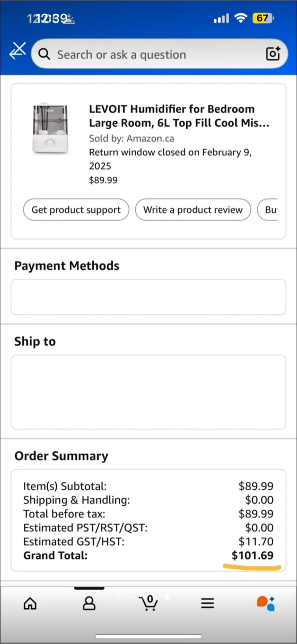297x644 pixels.
Task: Open the LEVOIT Humidifier product image
Action: (x=50, y=129)
